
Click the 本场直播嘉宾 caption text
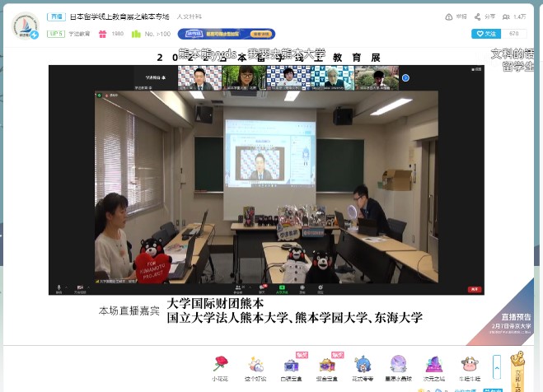point(129,310)
